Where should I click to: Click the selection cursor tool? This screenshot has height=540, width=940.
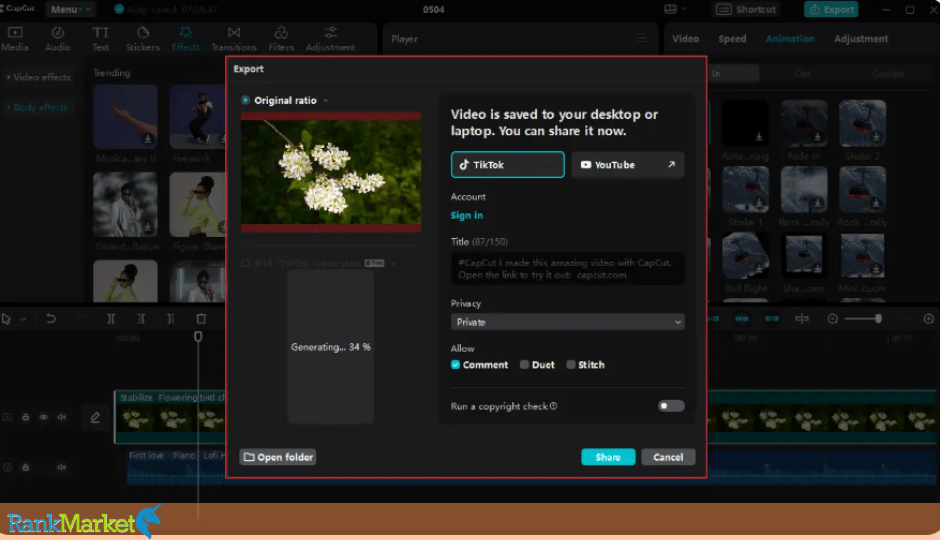(x=7, y=319)
